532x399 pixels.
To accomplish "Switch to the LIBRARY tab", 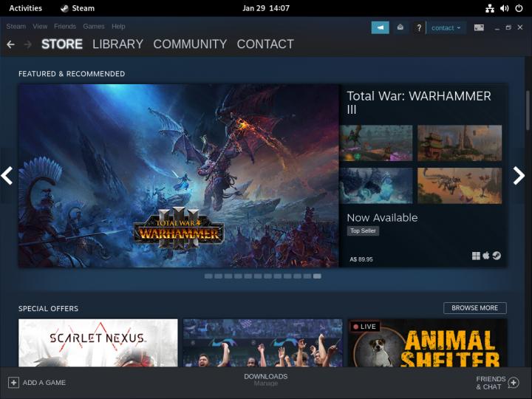I will pyautogui.click(x=117, y=44).
